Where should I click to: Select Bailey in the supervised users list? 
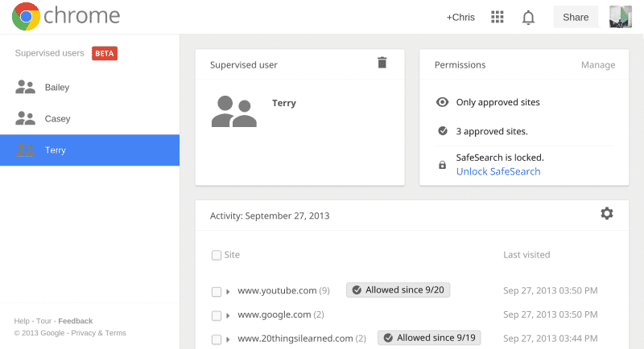pyautogui.click(x=56, y=88)
